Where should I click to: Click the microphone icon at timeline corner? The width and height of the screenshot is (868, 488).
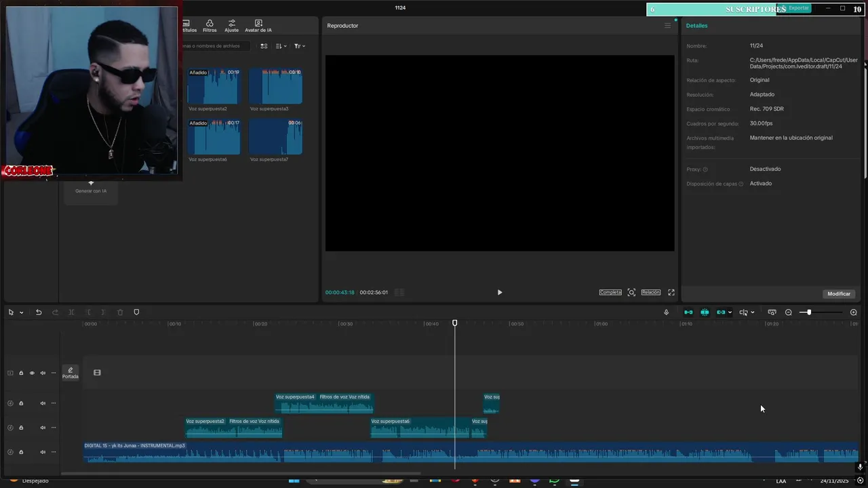pyautogui.click(x=860, y=467)
